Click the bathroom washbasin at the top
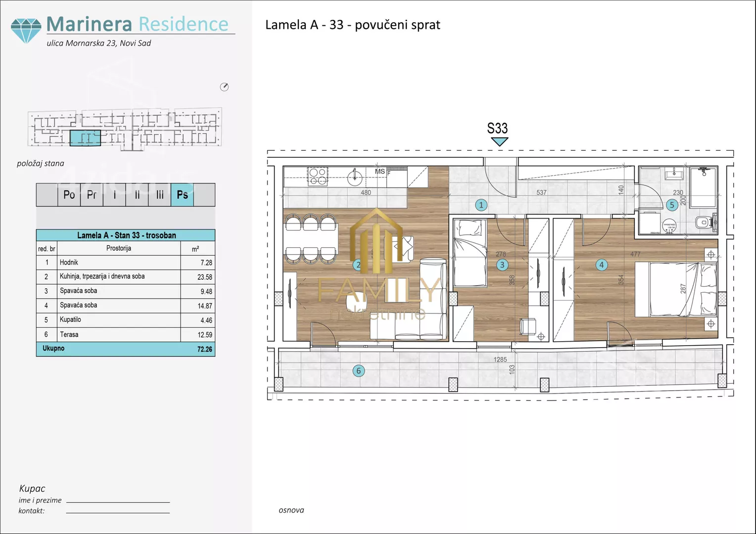This screenshot has width=756, height=534. coord(674,174)
